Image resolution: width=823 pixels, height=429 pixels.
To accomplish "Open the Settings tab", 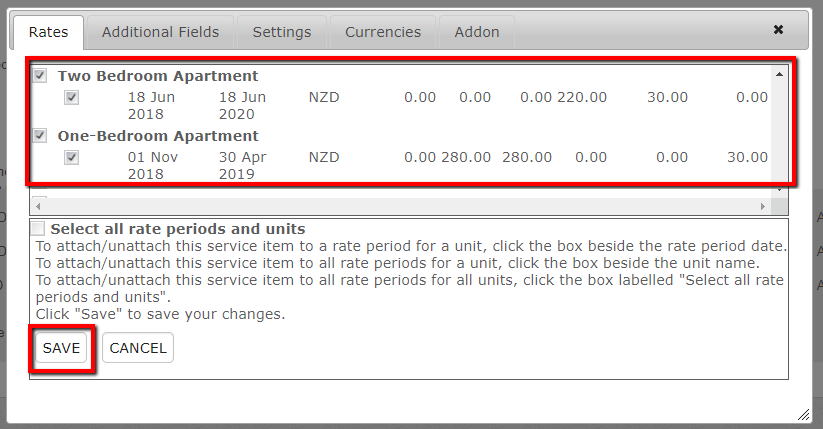I will pos(282,32).
